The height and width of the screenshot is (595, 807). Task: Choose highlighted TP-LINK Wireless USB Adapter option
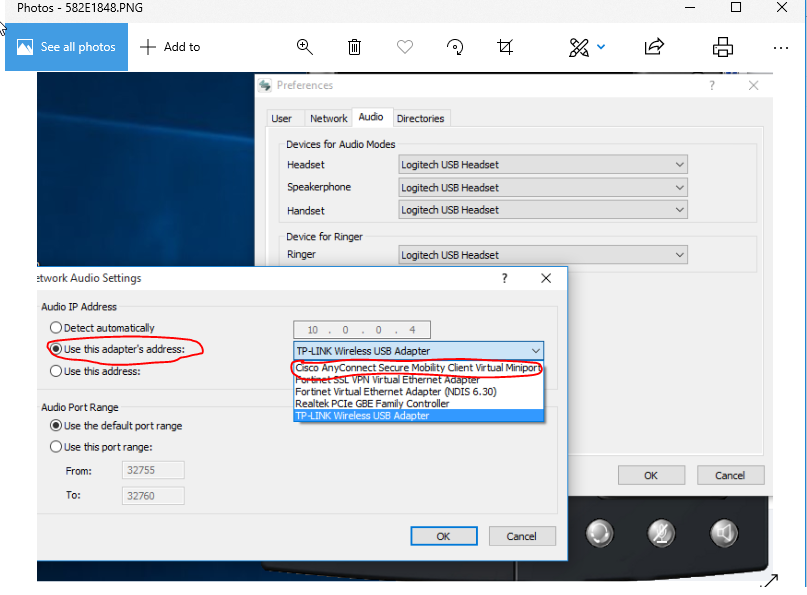click(418, 415)
